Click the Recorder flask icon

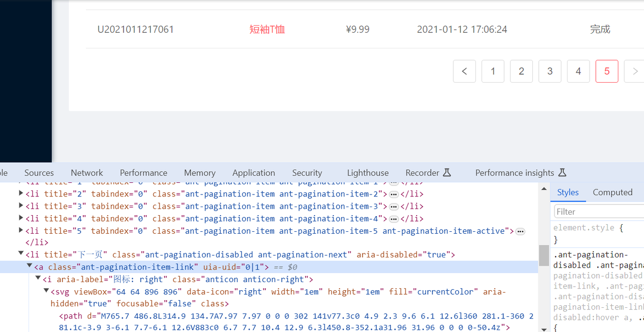[447, 173]
